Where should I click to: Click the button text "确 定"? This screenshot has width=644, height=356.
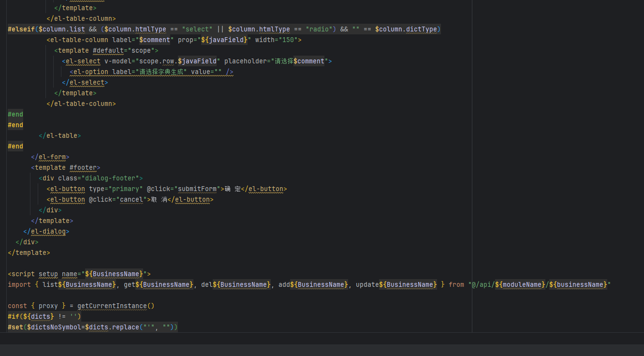tap(233, 189)
